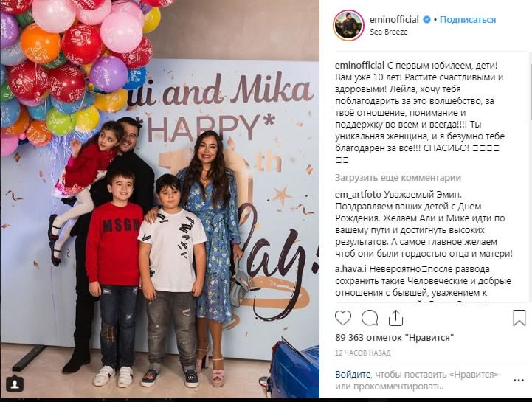Save the post with the bookmark icon
The width and height of the screenshot is (532, 402).
click(x=519, y=318)
